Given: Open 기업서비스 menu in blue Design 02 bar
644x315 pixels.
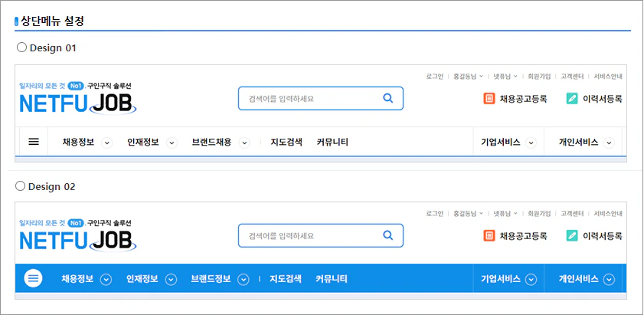Looking at the screenshot, I should point(501,279).
